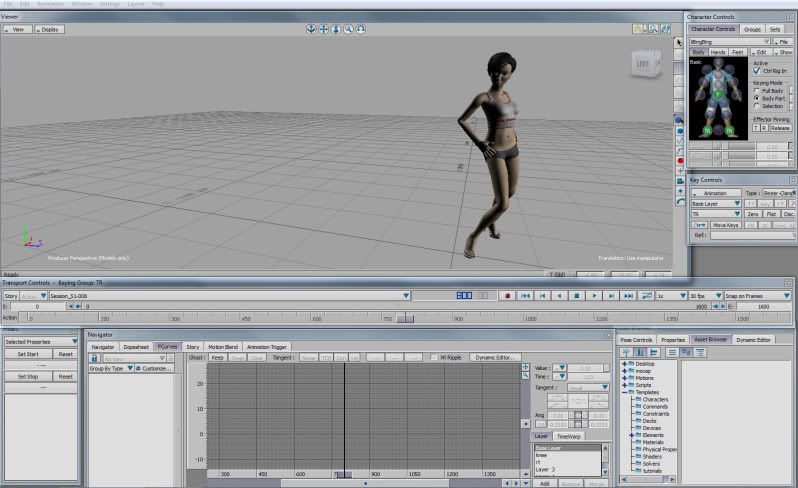Switch to the Dopesheet tab
Image resolution: width=798 pixels, height=488 pixels.
tap(136, 347)
